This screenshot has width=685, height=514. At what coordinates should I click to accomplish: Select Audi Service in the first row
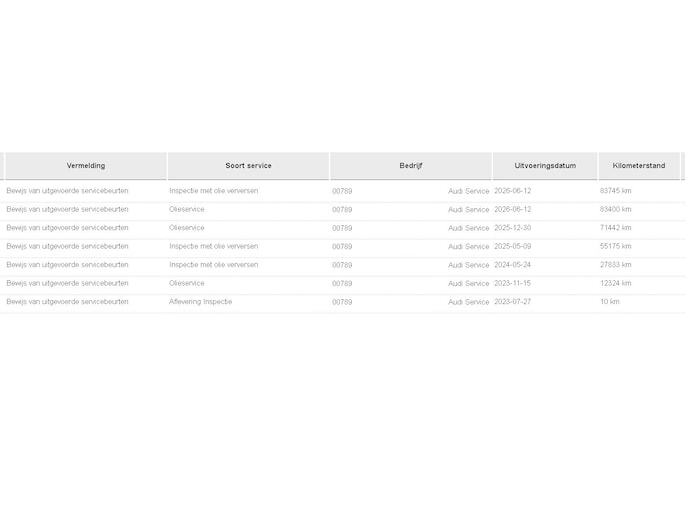(x=468, y=191)
